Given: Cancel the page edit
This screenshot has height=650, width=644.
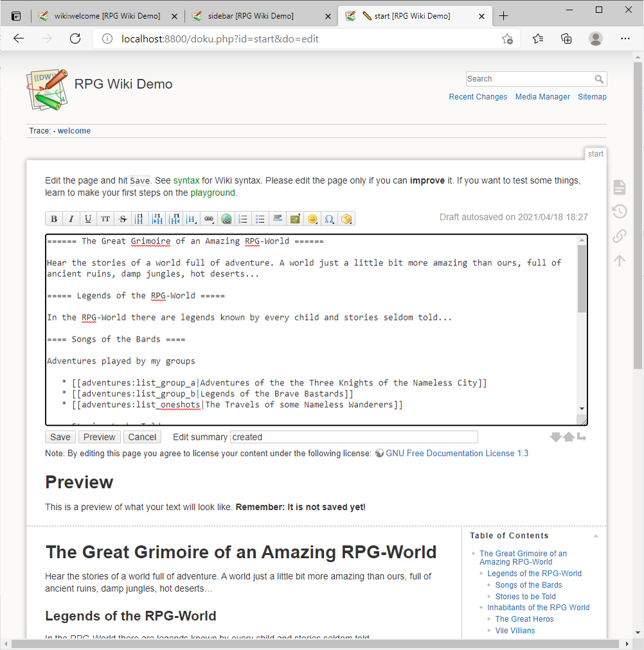Looking at the screenshot, I should point(142,437).
